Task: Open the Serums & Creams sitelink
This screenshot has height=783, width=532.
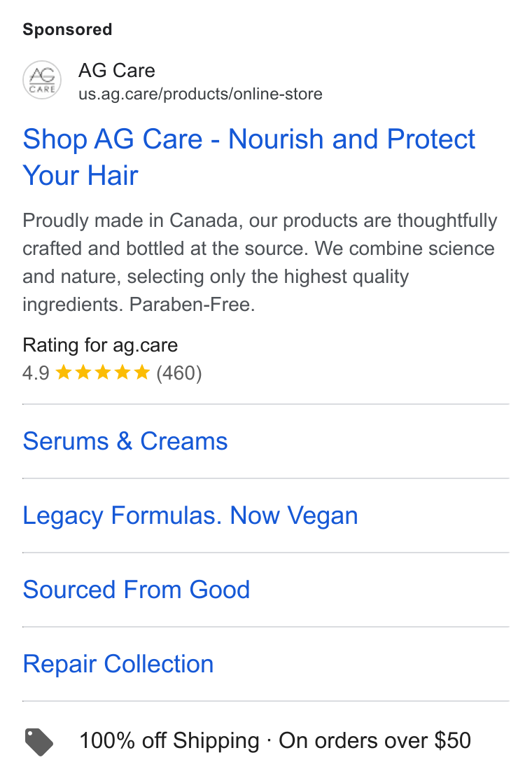Action: [125, 441]
